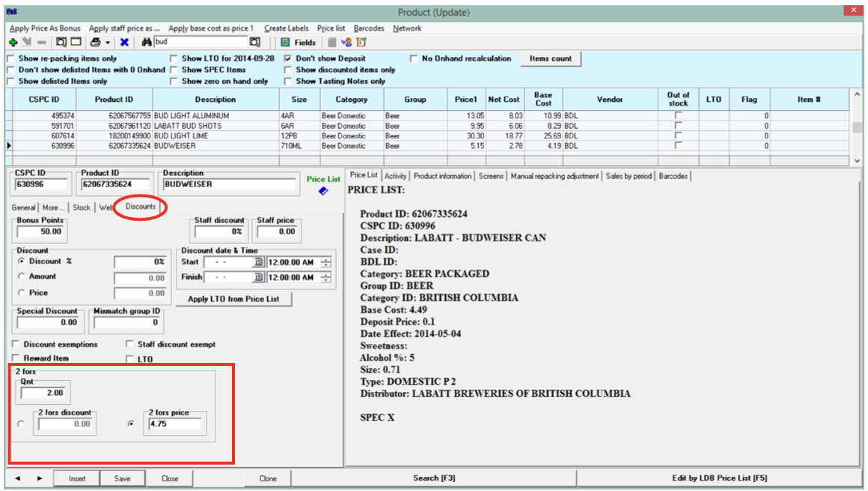Click the calendar toolbar icon
The width and height of the screenshot is (868, 491).
click(361, 42)
